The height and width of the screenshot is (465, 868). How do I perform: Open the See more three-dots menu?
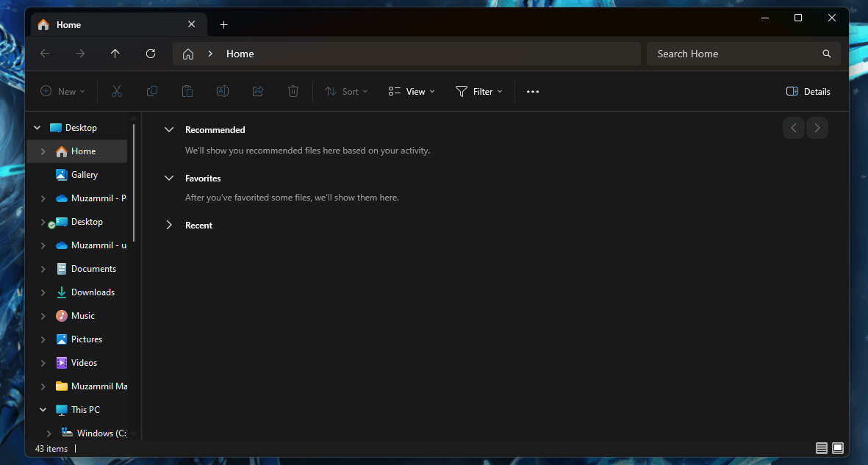(x=533, y=91)
